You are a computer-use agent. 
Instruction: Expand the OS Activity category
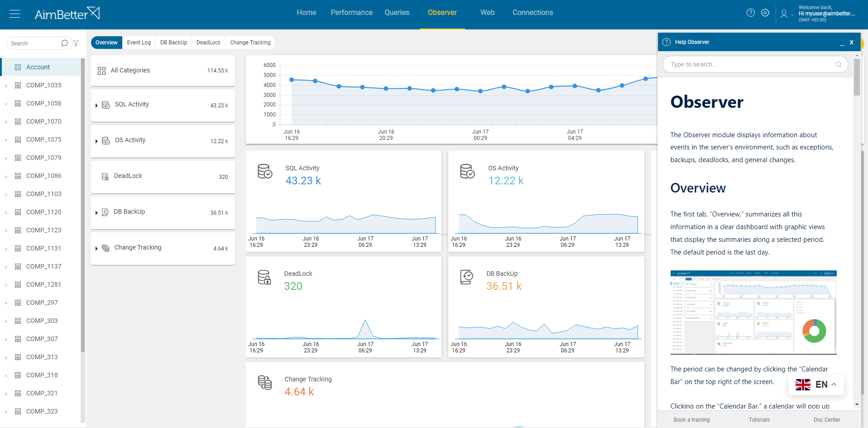[x=96, y=141]
